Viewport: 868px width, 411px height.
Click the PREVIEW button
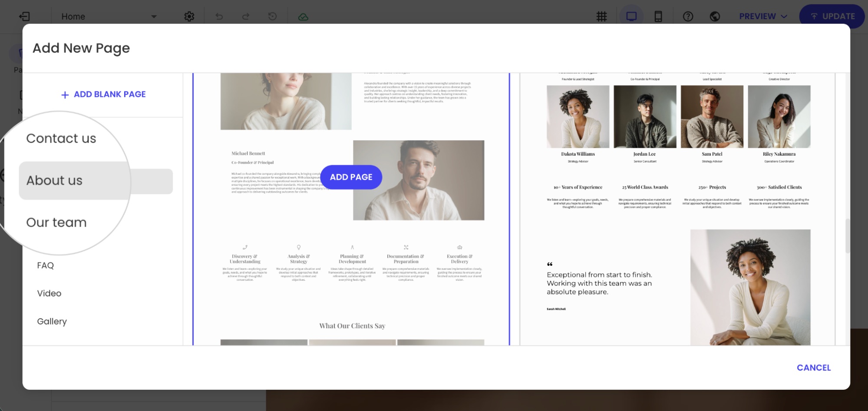coord(757,17)
